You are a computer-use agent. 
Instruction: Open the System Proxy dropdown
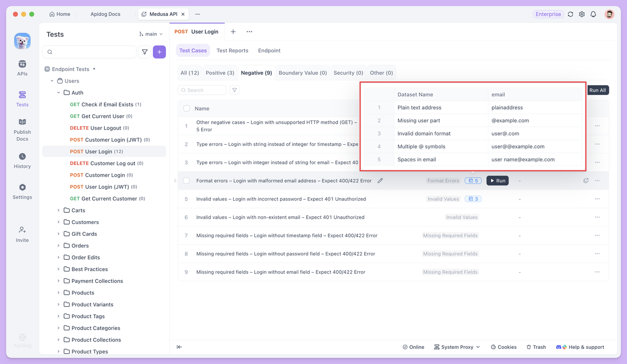[457, 347]
